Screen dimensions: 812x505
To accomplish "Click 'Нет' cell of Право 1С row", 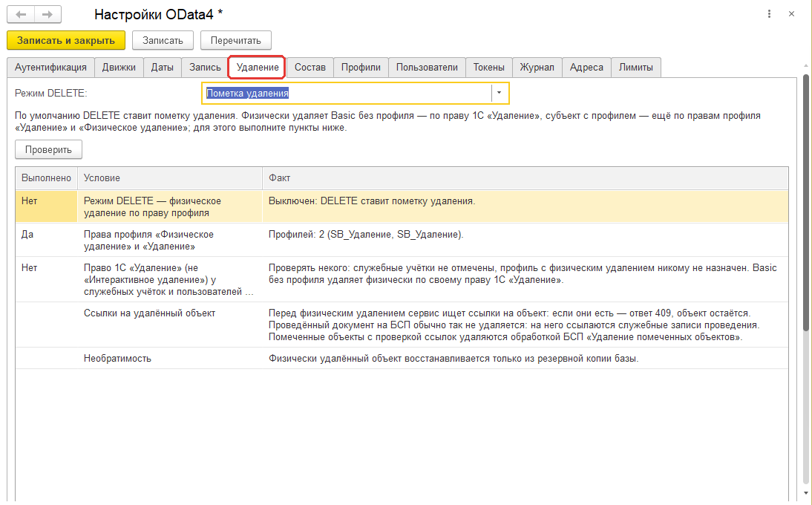I will [46, 280].
